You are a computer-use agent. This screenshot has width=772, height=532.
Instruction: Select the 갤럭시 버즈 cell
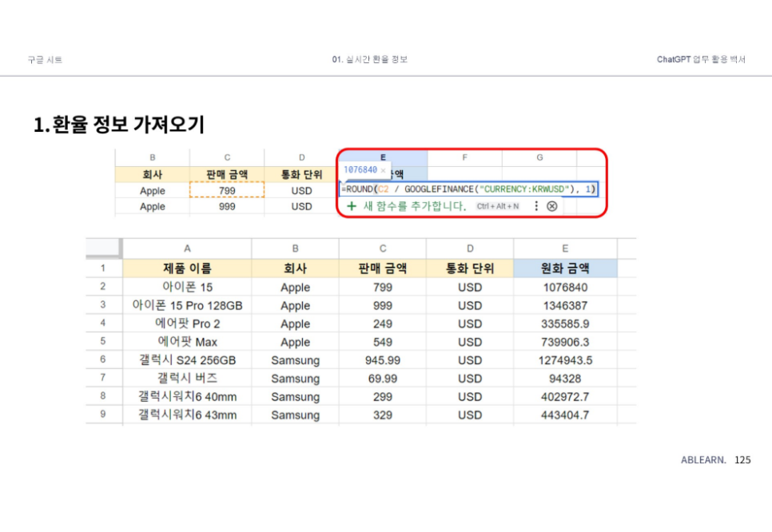pyautogui.click(x=187, y=378)
